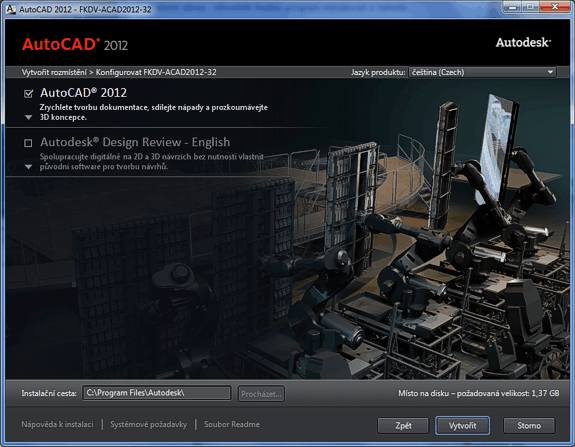The image size is (575, 447).
Task: Cancel setup with the Storno button
Action: (x=529, y=426)
